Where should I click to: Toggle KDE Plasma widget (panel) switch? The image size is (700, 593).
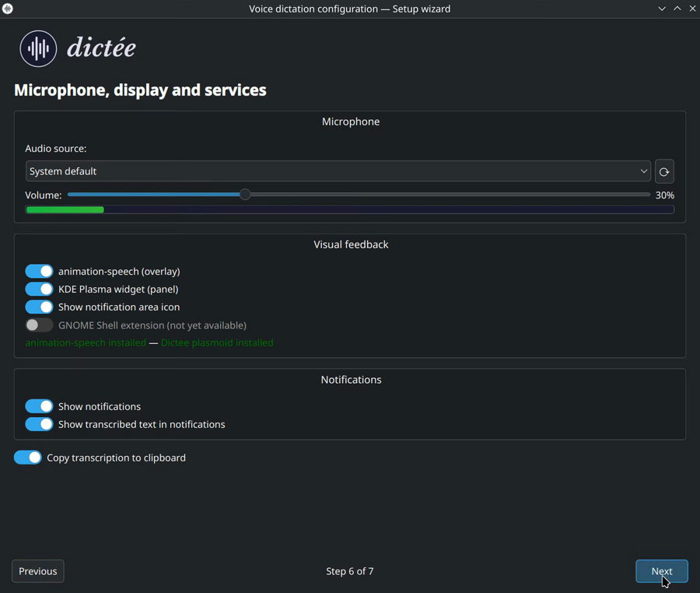[x=39, y=289]
